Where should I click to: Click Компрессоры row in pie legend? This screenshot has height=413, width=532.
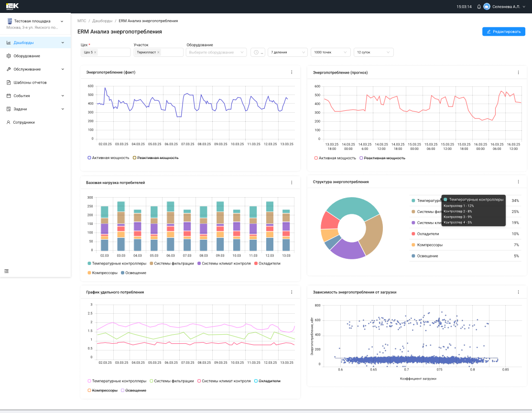[x=465, y=245]
